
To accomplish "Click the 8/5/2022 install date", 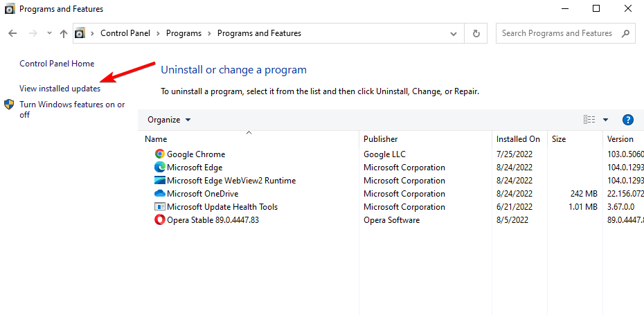I will [x=512, y=219].
